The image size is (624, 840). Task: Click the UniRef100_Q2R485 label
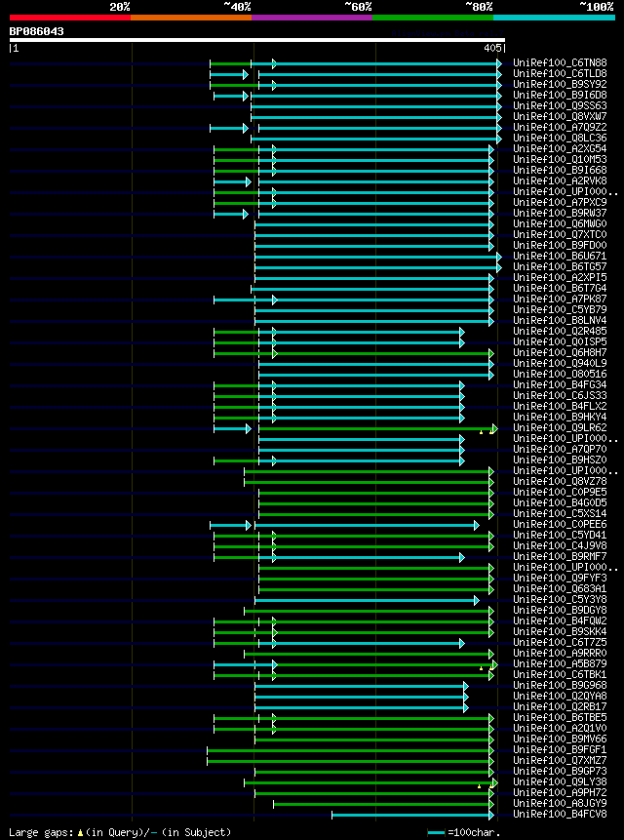(560, 331)
